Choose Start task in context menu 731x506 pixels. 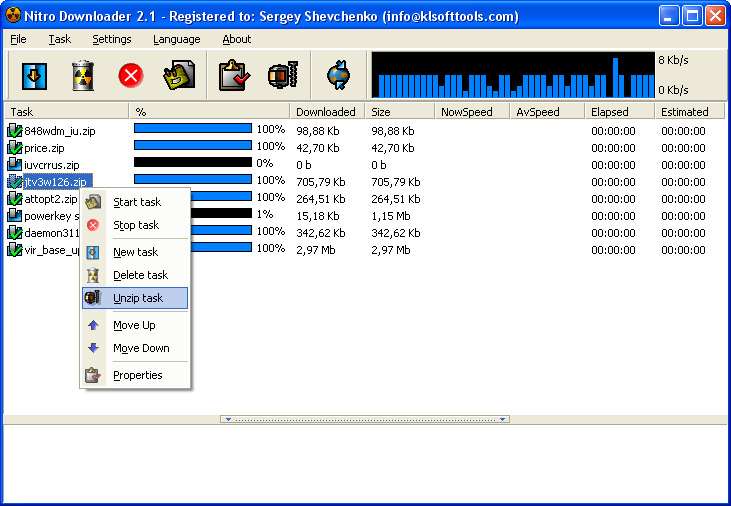pos(135,202)
